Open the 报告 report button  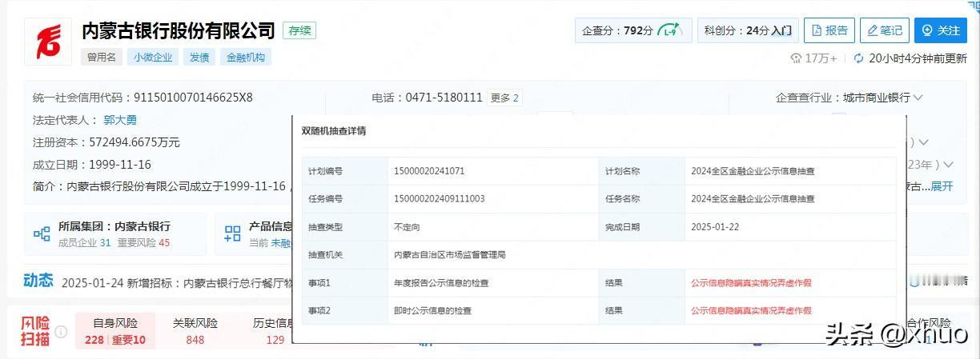(x=829, y=30)
